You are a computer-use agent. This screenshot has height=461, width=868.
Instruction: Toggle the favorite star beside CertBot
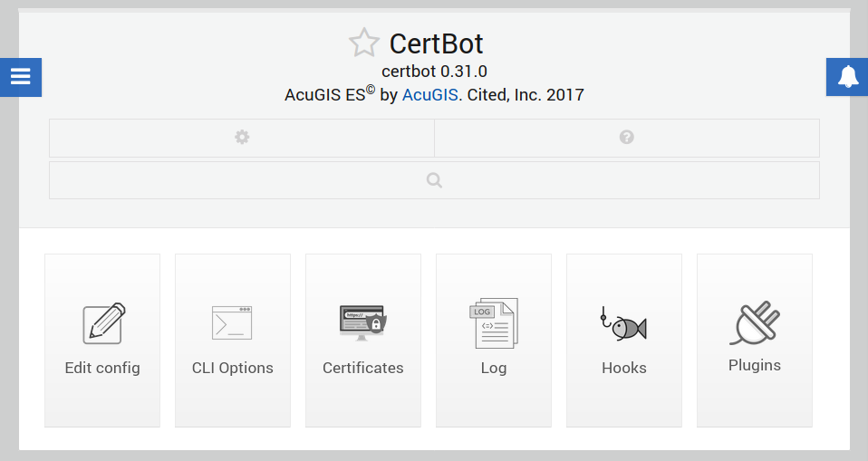(x=364, y=43)
